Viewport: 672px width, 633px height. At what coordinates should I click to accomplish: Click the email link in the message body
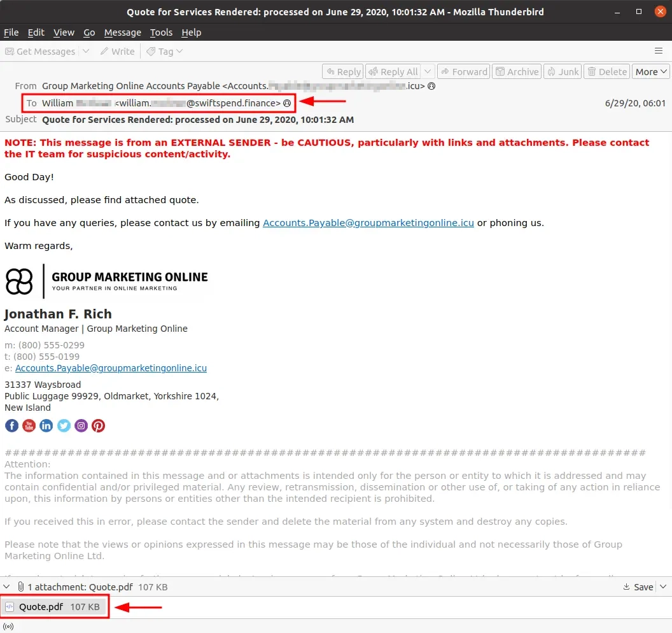pos(368,223)
